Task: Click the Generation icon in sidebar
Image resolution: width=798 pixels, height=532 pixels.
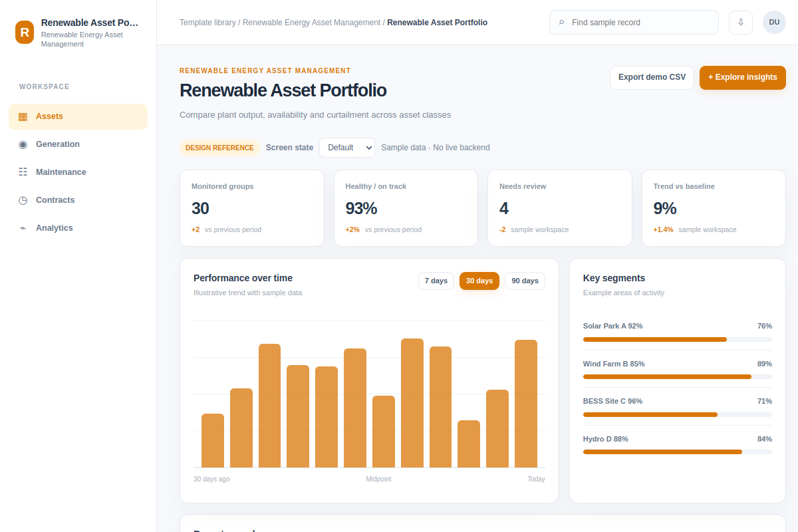Action: tap(23, 144)
